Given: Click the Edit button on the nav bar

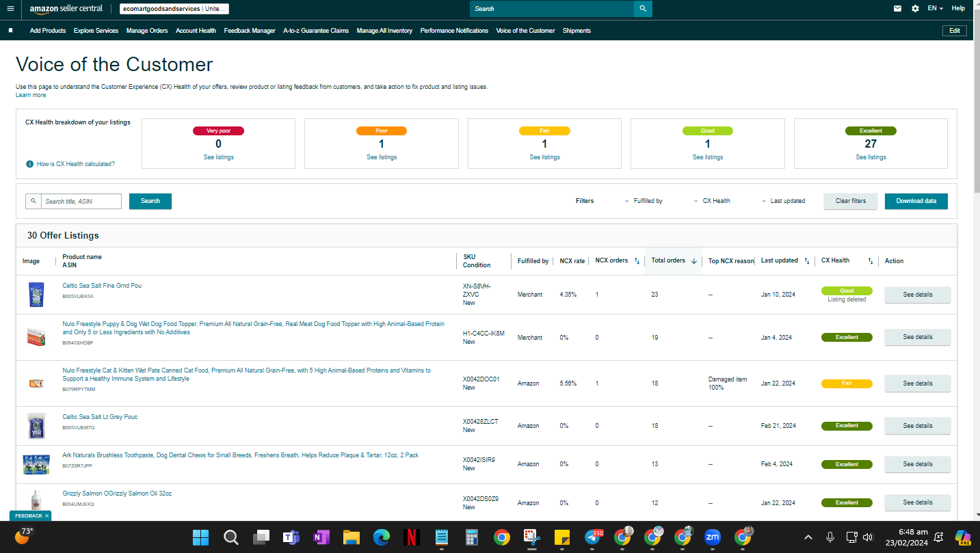Looking at the screenshot, I should pos(955,31).
